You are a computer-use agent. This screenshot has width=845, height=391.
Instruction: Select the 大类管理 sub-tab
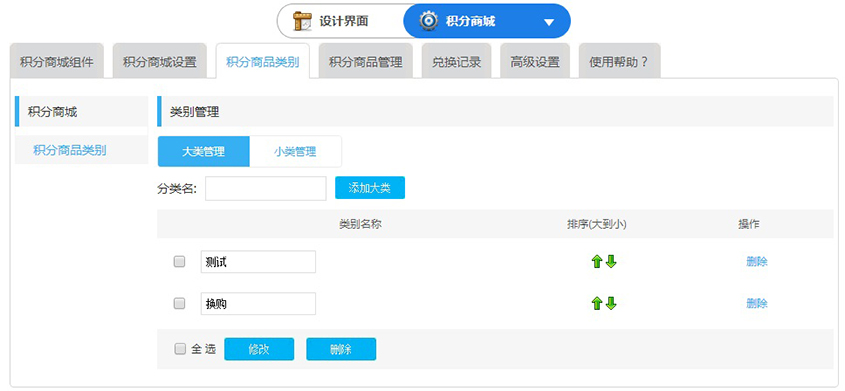203,151
